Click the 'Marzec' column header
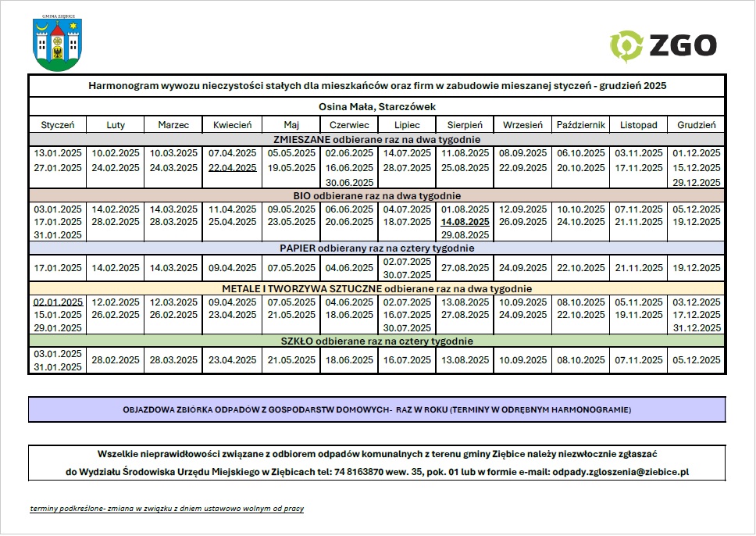 click(173, 125)
